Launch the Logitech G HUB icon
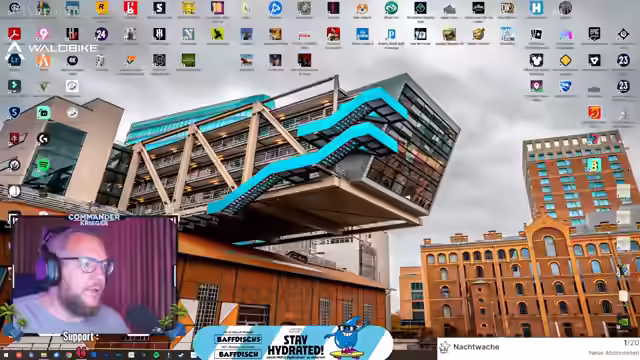 click(x=43, y=139)
